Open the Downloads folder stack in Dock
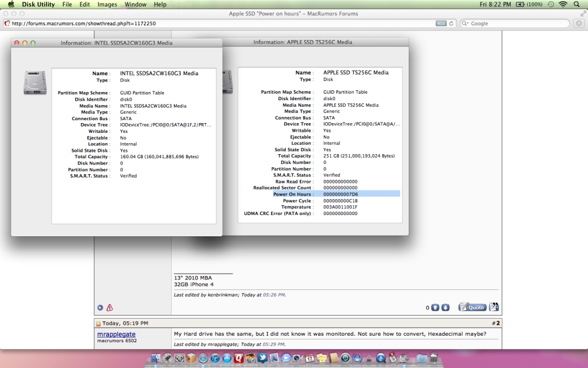Screen dimensions: 588x368 pos(422,359)
